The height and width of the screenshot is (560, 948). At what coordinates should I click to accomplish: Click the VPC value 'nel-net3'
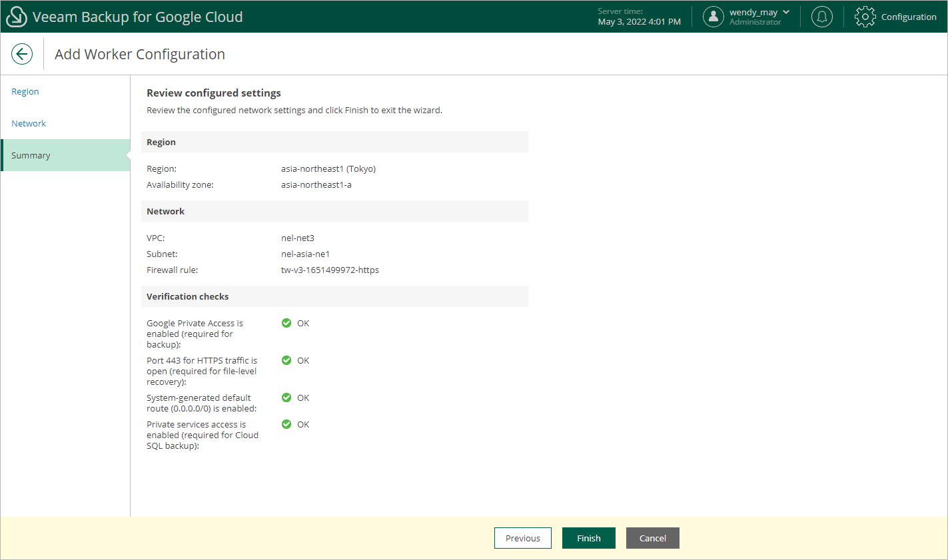click(x=298, y=238)
